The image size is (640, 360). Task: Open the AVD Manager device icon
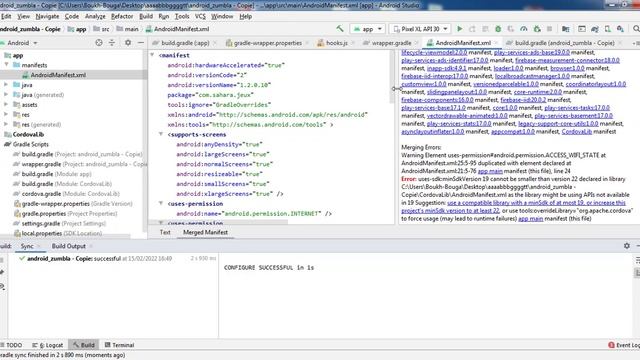[608, 29]
